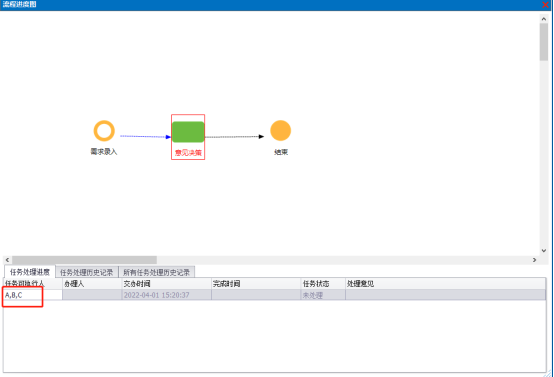Click the horizontal scrollbar thumb
The image size is (554, 377).
[84, 260]
